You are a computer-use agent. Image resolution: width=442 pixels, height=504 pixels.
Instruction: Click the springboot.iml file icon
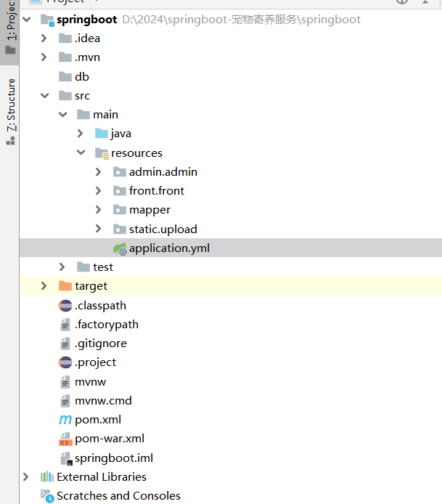65,458
